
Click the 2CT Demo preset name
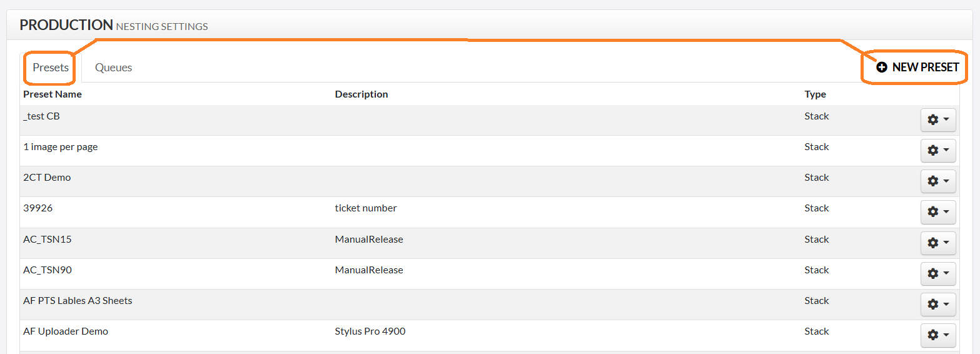[47, 178]
